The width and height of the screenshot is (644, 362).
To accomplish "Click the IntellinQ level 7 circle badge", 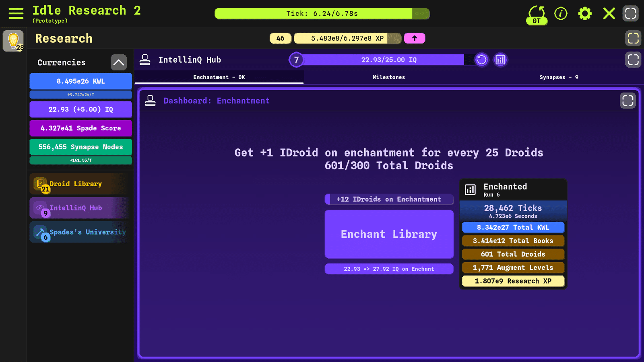I will point(296,60).
